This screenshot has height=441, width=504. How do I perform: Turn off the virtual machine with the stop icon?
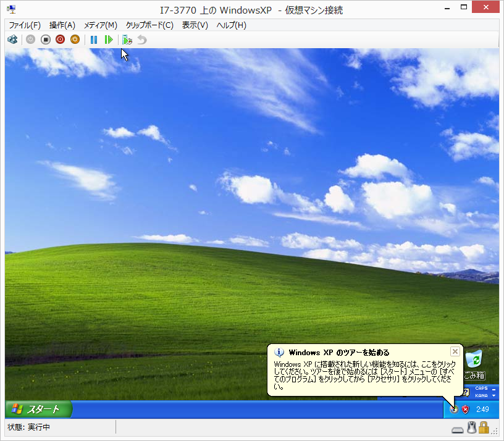click(46, 40)
